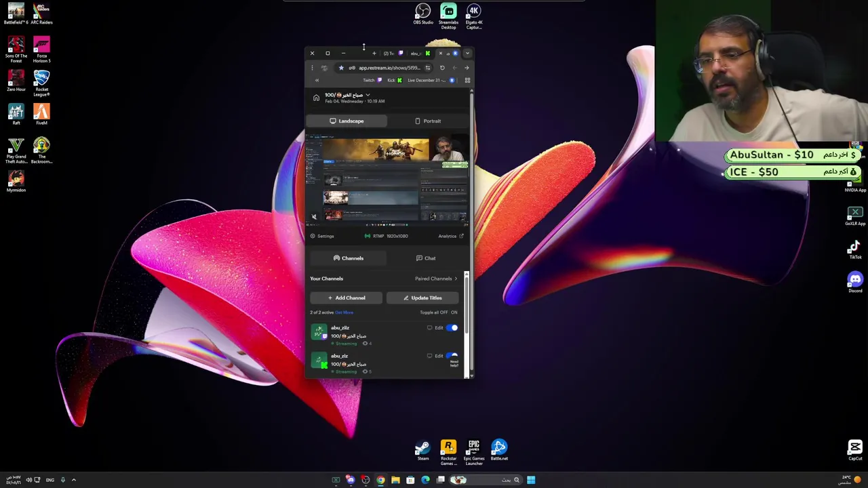
Task: Open browser three-dot menu
Action: point(312,68)
